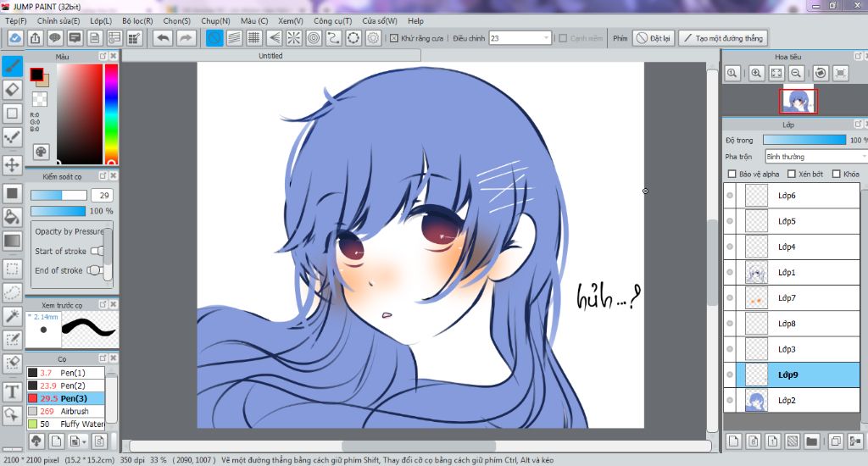This screenshot has height=466, width=868.
Task: Enable the concentric circle snap guide
Action: pyautogui.click(x=314, y=38)
